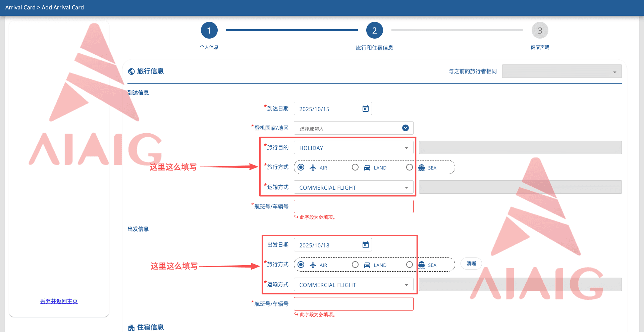Select the arrival LAND radio button

pyautogui.click(x=355, y=167)
